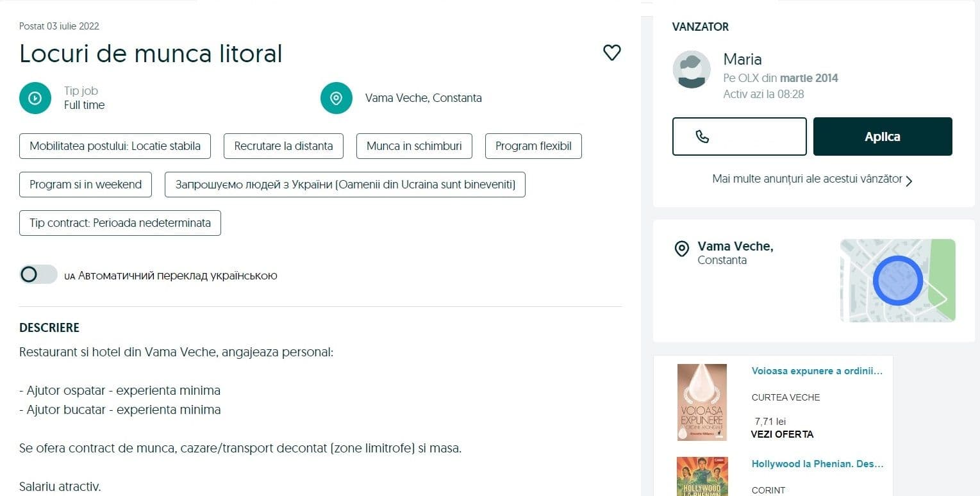Viewport: 980px width, 496px height.
Task: Open the Hollywood la Phenian book link
Action: tap(817, 464)
